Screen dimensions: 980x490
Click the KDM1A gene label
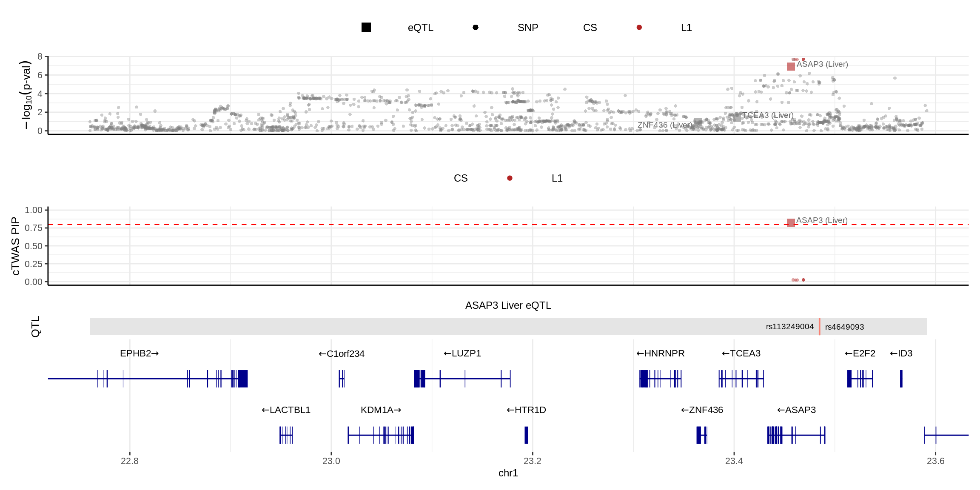coord(381,410)
